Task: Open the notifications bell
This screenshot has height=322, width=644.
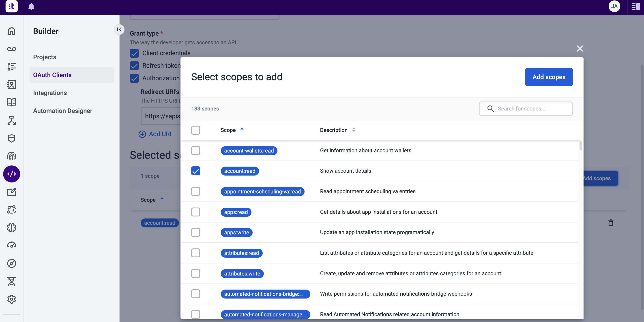Action: click(31, 7)
